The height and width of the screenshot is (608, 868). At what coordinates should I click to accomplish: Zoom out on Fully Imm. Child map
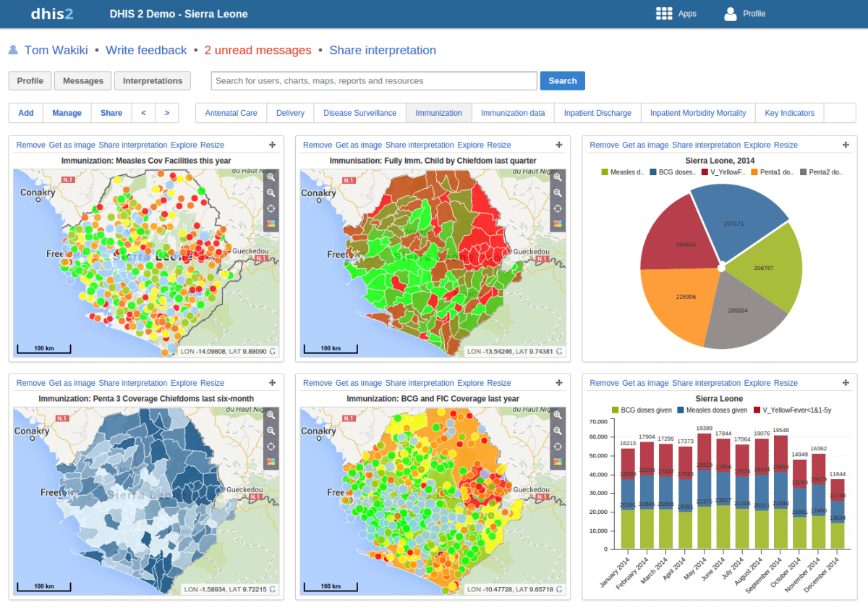[x=558, y=193]
